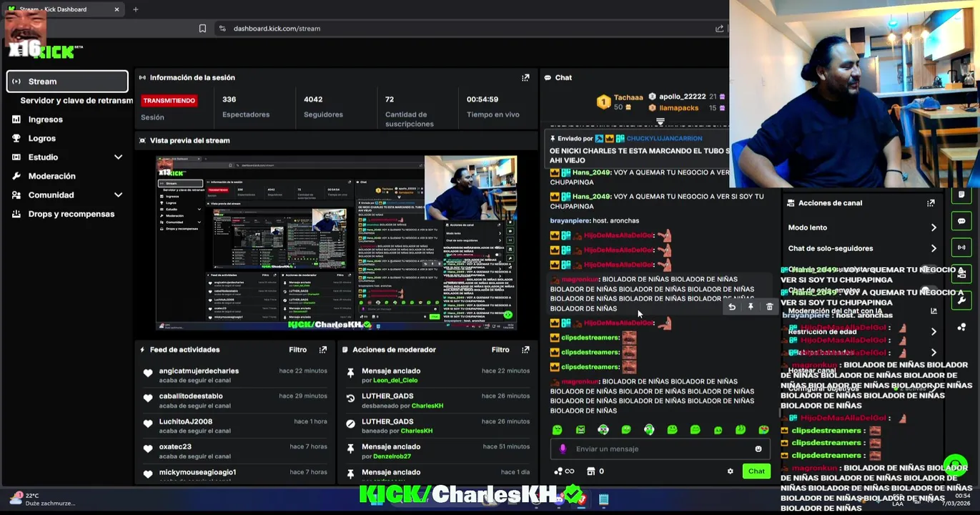Click mickymouseagioagio1 in activity feed

197,472
